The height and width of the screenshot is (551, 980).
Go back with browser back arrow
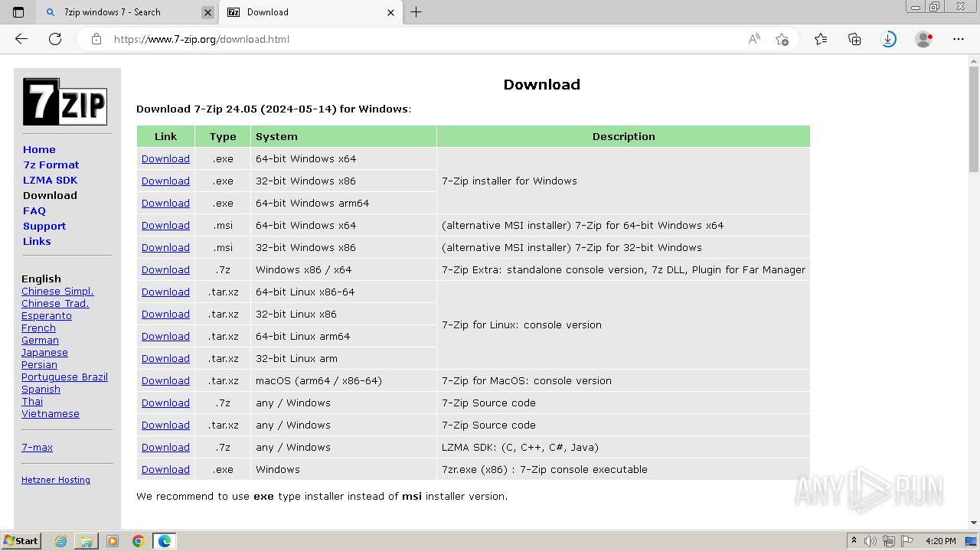pyautogui.click(x=21, y=39)
